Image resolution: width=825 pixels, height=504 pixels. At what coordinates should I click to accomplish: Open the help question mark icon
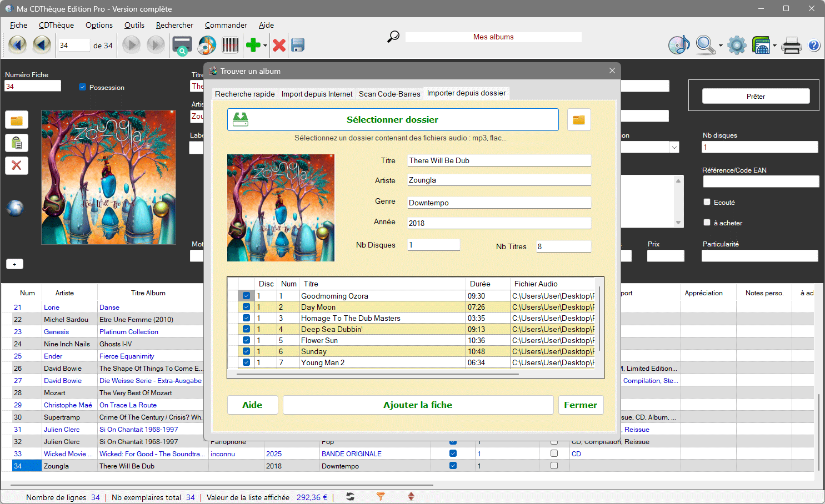(814, 46)
